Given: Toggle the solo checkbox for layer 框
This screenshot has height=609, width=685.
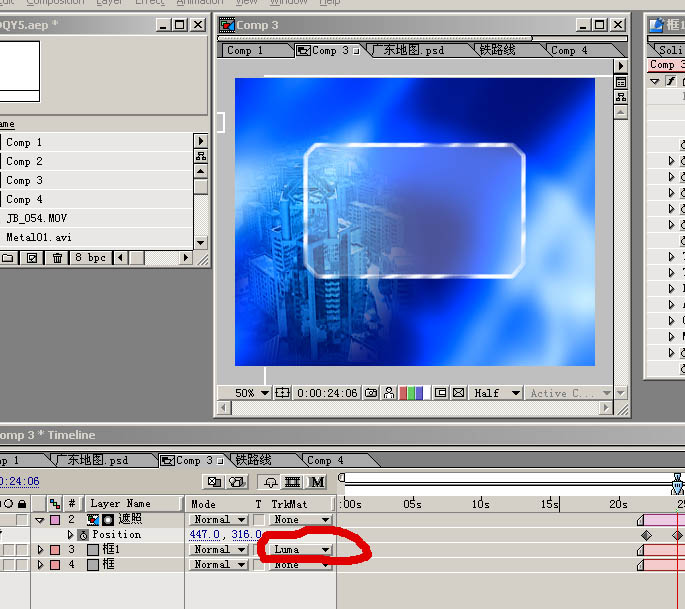Looking at the screenshot, I should tap(9, 565).
